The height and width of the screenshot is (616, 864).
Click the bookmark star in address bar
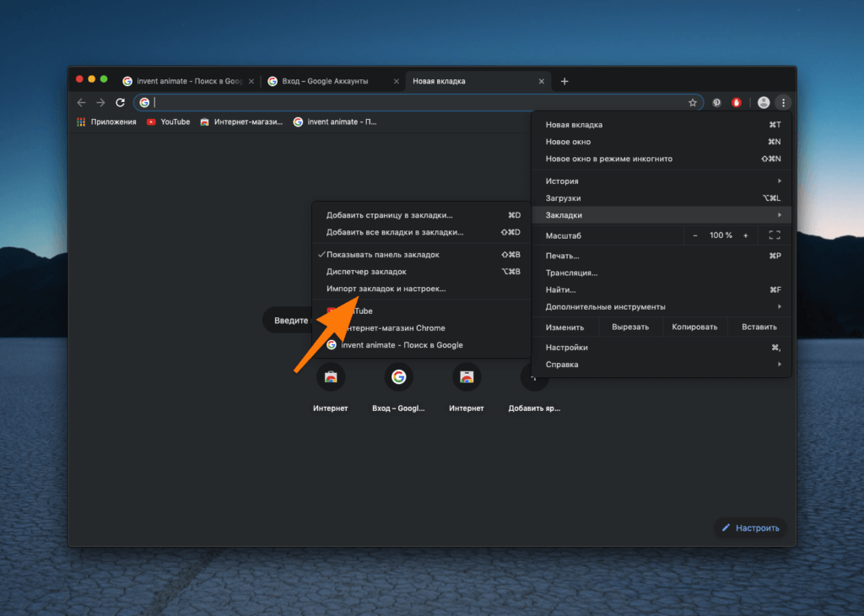point(693,102)
